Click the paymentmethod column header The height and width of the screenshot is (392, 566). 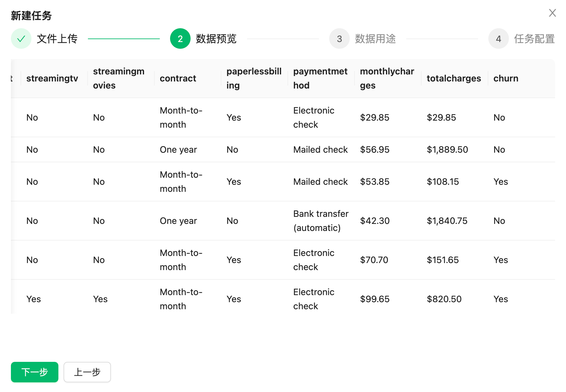coord(320,78)
